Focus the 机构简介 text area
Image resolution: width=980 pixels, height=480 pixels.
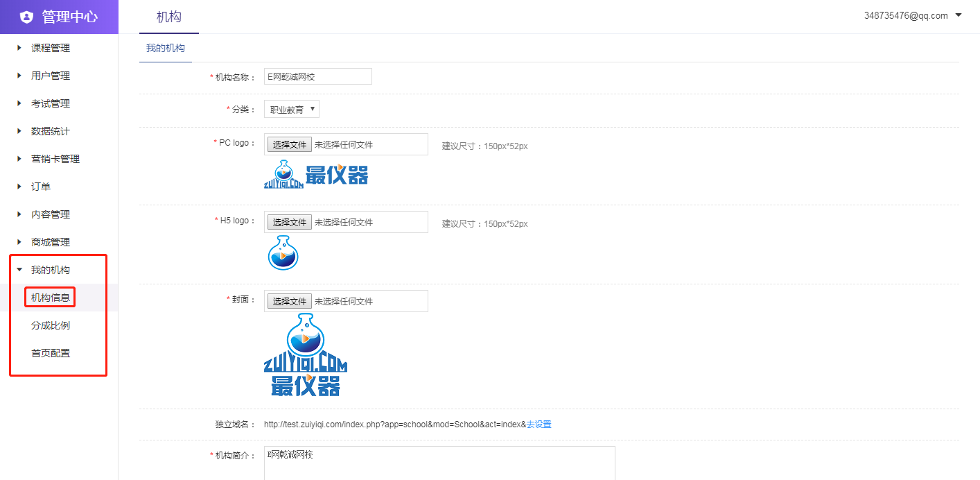(439, 463)
